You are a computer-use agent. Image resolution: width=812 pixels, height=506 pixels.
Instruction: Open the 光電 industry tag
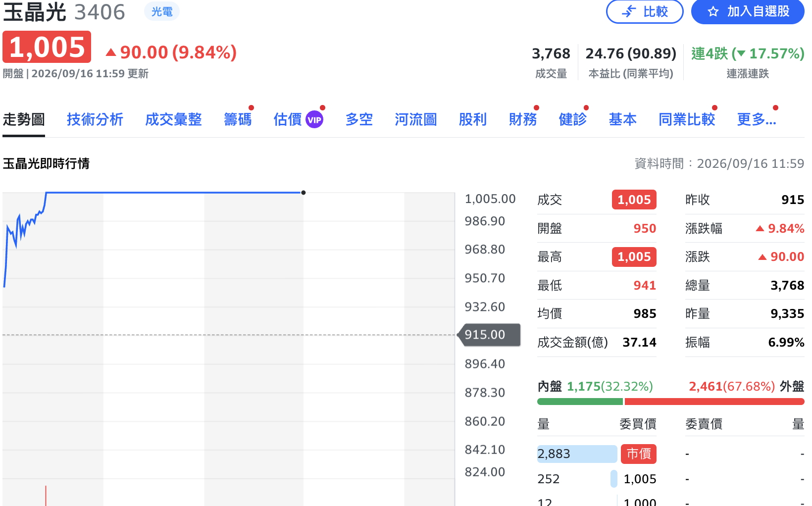[162, 11]
